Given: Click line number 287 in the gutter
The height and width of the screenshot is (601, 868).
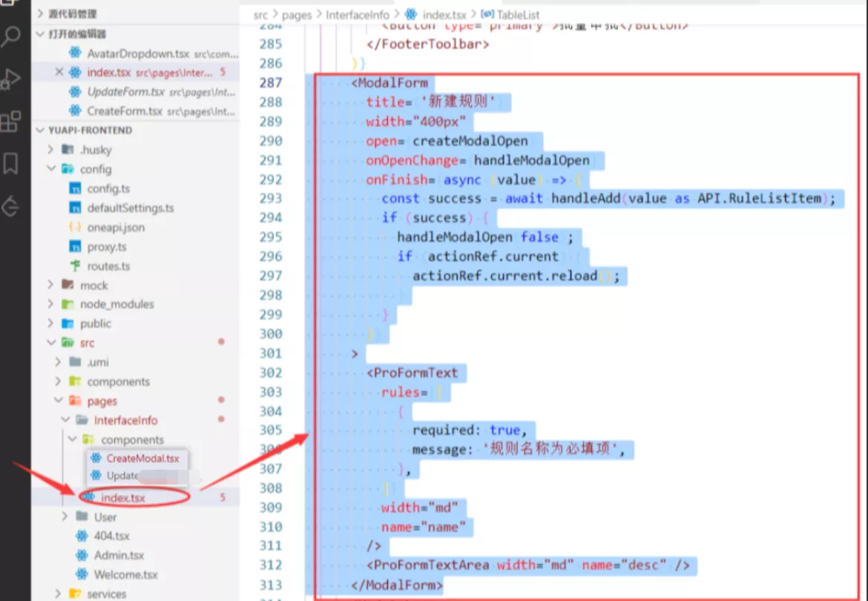Looking at the screenshot, I should (x=271, y=82).
